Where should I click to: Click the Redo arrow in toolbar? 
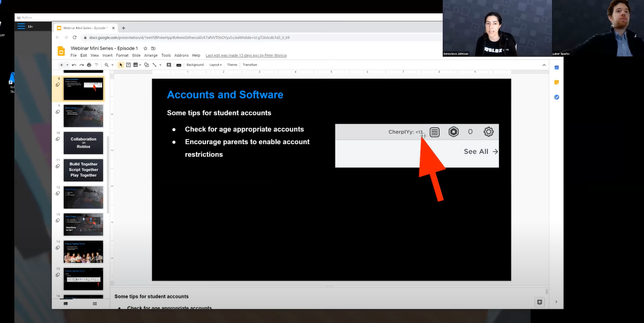[x=82, y=65]
